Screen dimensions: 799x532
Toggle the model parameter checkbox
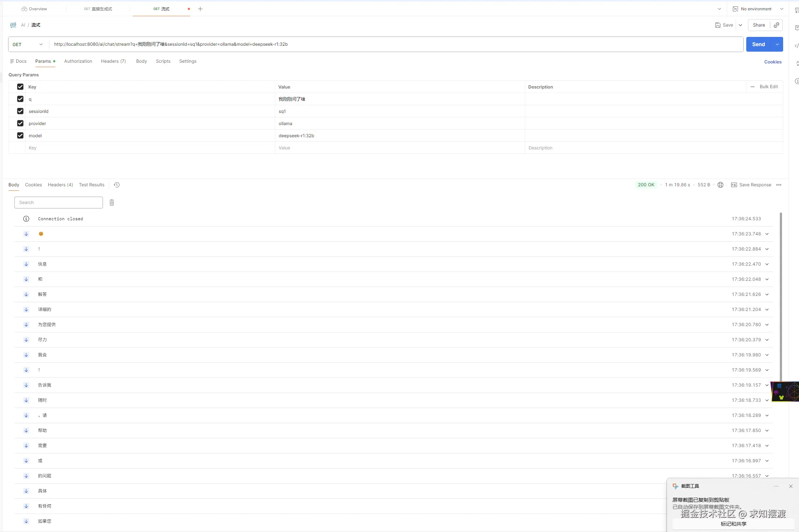(x=20, y=135)
